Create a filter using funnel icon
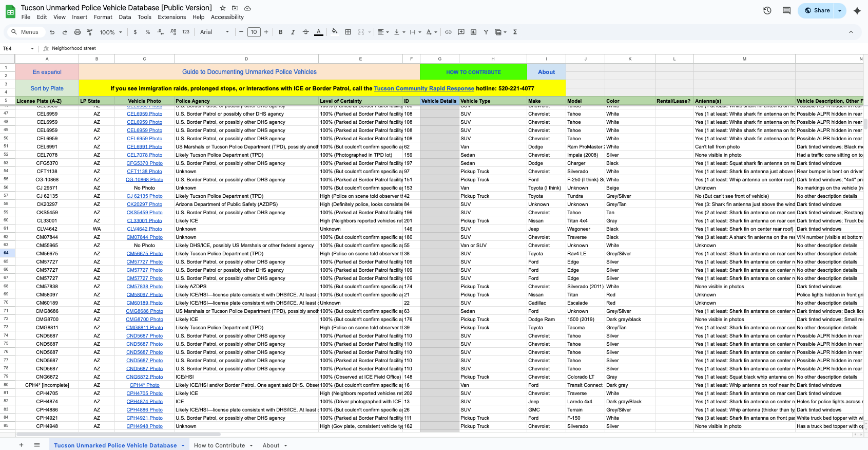The height and width of the screenshot is (450, 868). pyautogui.click(x=486, y=32)
